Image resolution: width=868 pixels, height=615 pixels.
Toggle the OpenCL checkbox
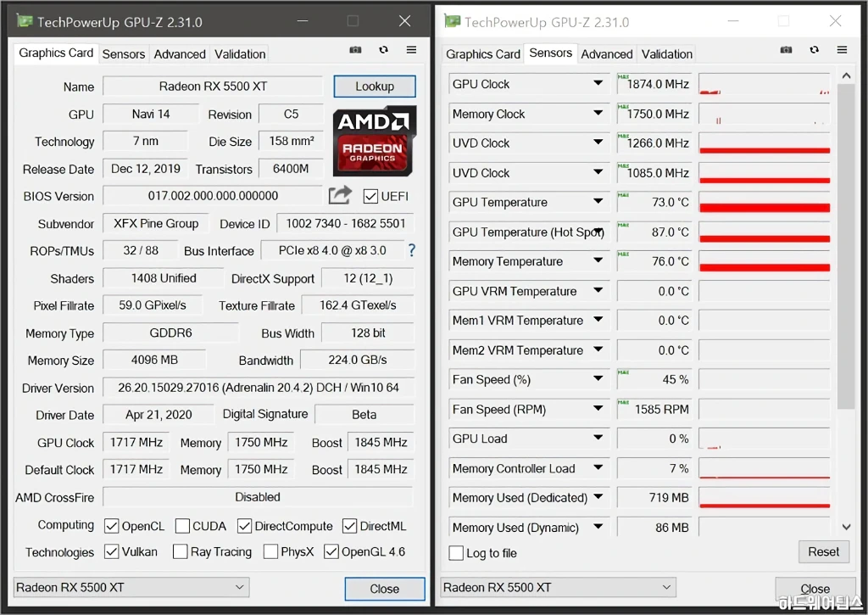[111, 526]
